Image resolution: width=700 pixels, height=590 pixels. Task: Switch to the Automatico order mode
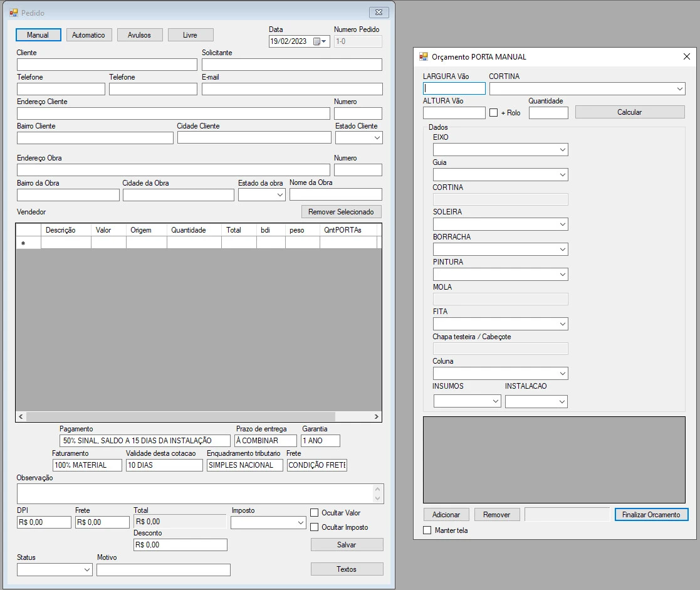click(88, 35)
